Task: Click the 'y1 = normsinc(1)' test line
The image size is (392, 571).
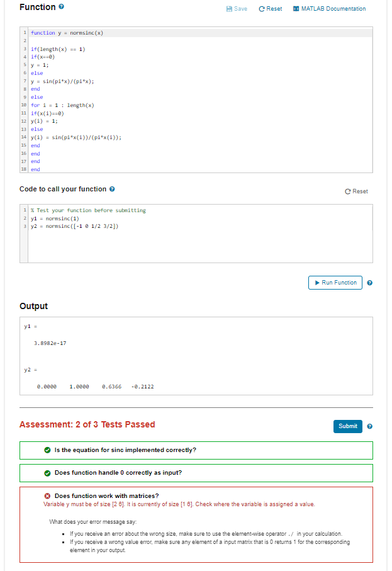Action: (55, 218)
